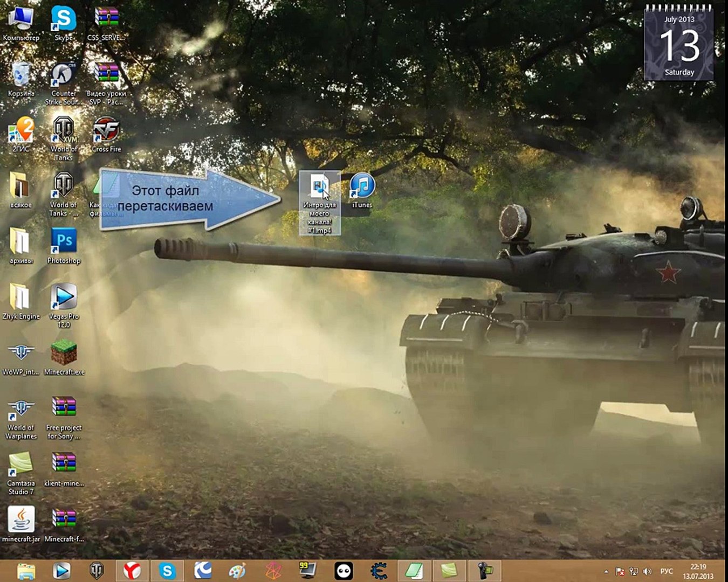728x582 pixels.
Task: Open the Action Center flag in the tray
Action: tap(620, 571)
